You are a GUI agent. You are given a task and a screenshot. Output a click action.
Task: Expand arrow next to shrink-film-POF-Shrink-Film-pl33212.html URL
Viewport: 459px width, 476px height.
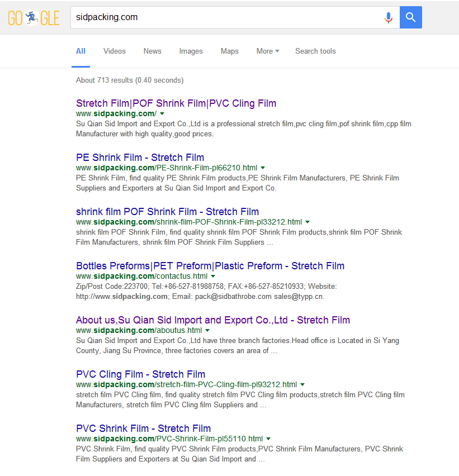307,222
